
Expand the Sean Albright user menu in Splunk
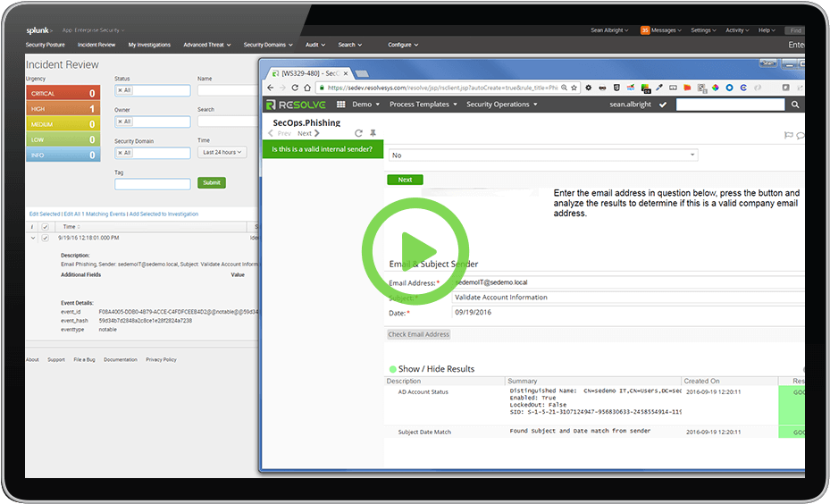point(609,30)
